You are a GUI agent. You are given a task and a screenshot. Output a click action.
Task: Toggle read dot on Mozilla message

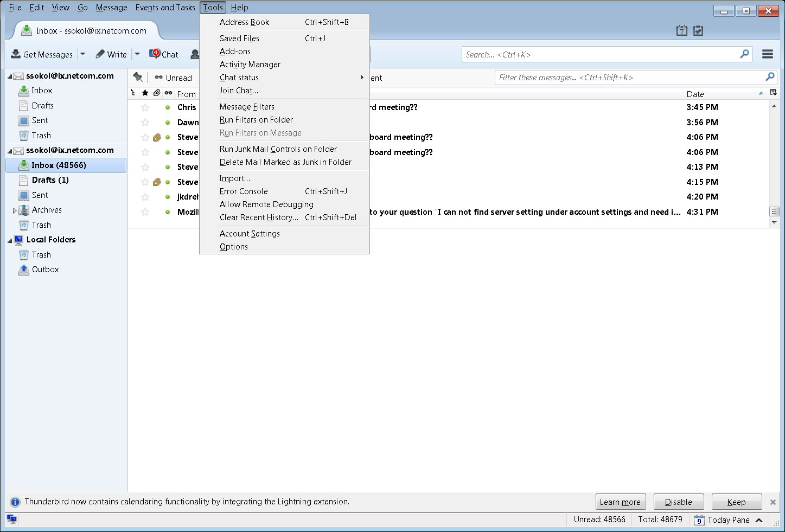click(168, 212)
